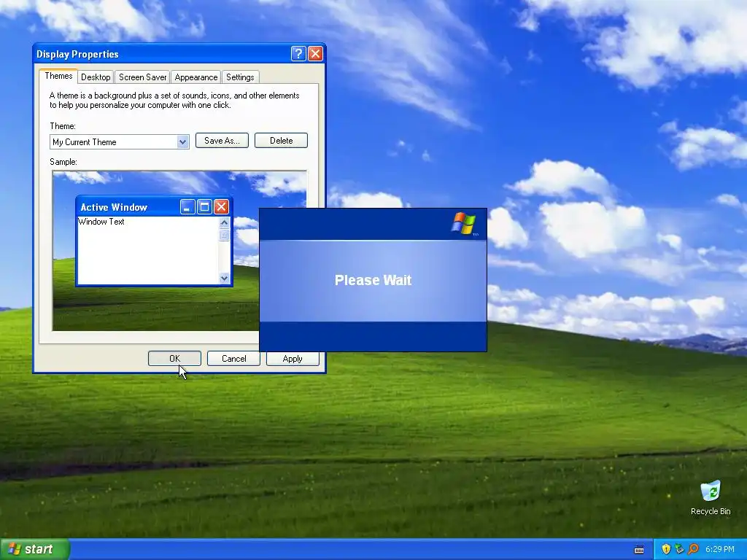Click the Display Properties help question mark button
The width and height of the screenshot is (747, 560).
(298, 54)
